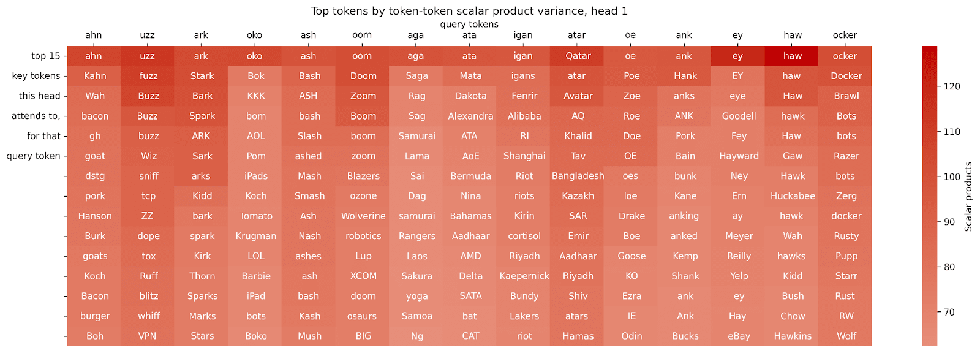This screenshot has width=980, height=353.
Task: Select the 'Huckabee' cell in haw column
Action: (x=791, y=196)
